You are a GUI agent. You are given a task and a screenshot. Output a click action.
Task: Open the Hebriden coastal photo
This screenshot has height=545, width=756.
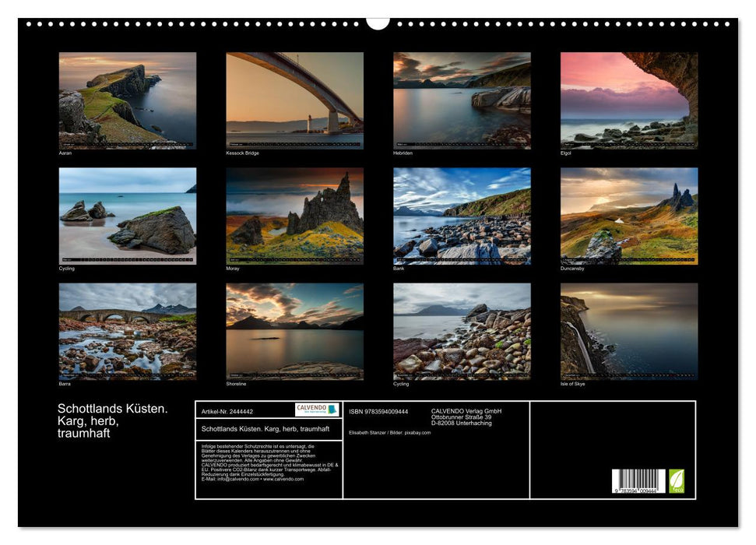pos(462,100)
